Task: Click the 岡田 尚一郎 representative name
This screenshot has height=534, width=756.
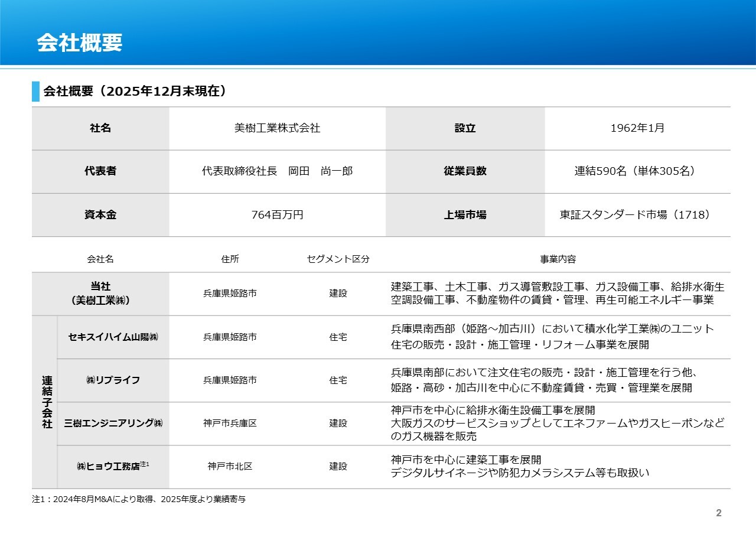Action: click(276, 171)
